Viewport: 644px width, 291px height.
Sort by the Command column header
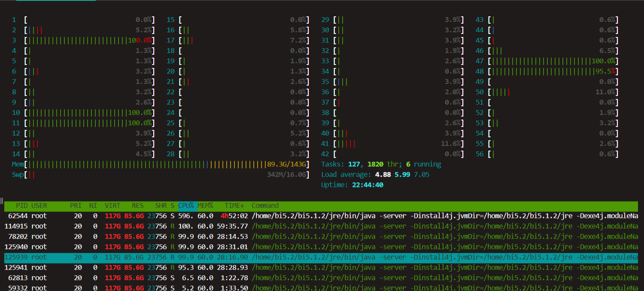[x=265, y=205]
